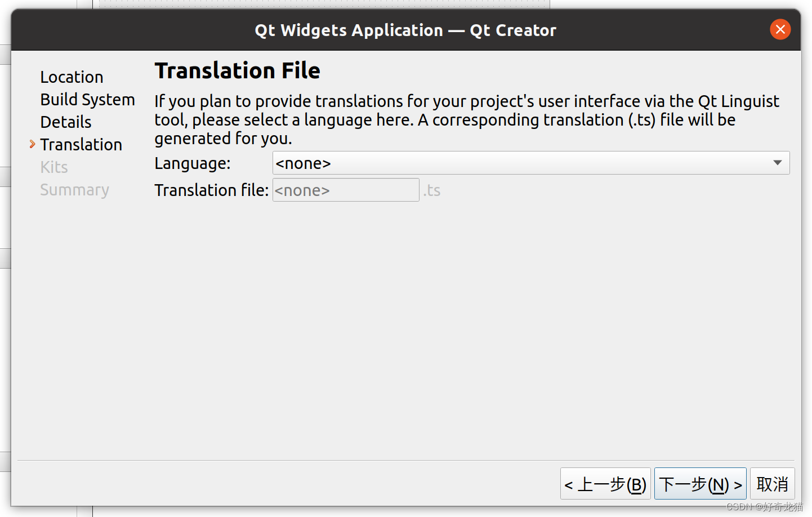This screenshot has height=517, width=812.
Task: Select the Details wizard step
Action: click(x=66, y=122)
